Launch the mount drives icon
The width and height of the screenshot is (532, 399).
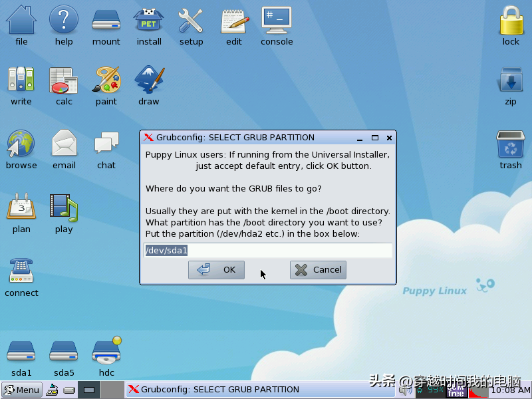tap(106, 21)
